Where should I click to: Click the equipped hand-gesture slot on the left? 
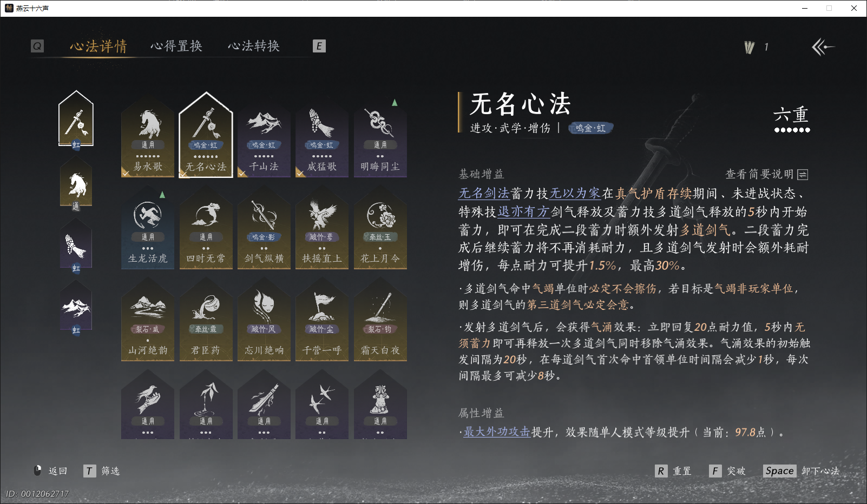[76, 246]
